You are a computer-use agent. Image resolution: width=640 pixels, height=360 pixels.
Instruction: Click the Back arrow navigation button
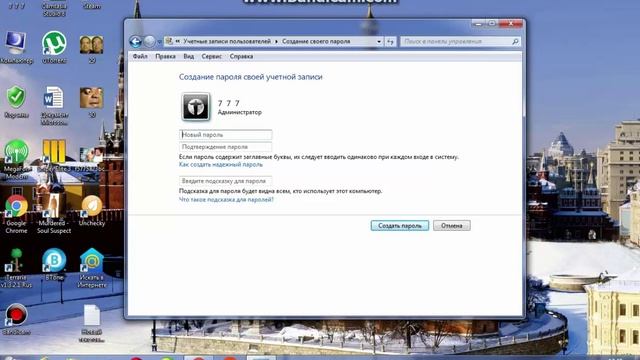click(x=136, y=41)
